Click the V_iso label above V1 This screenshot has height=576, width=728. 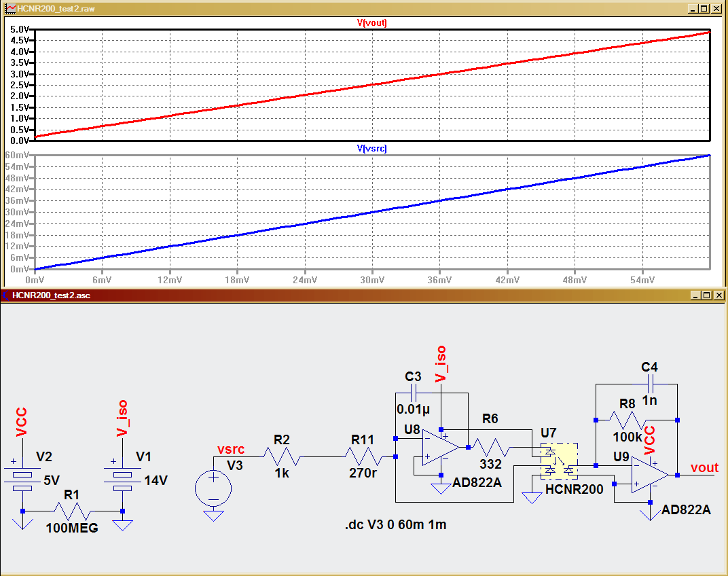(x=122, y=418)
